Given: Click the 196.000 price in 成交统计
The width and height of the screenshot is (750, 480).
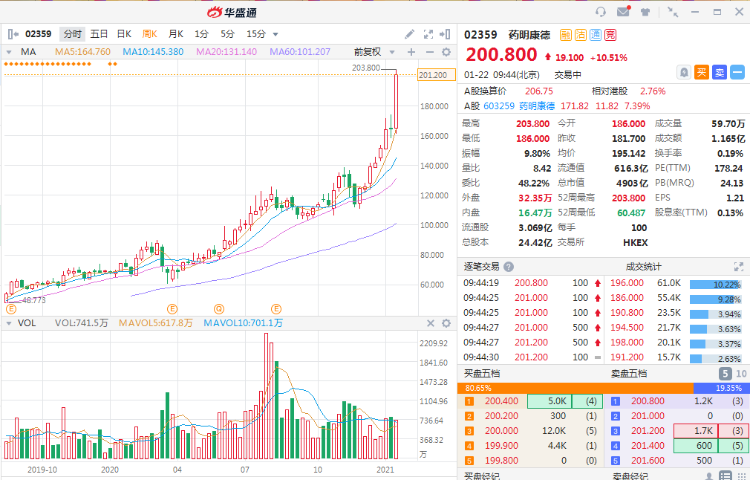Looking at the screenshot, I should click(627, 283).
